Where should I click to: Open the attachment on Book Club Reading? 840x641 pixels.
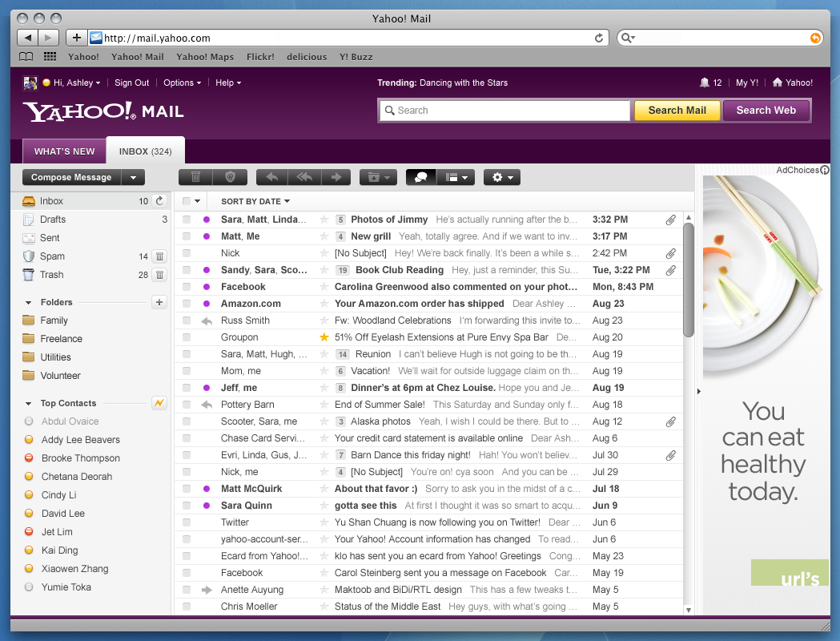click(671, 270)
